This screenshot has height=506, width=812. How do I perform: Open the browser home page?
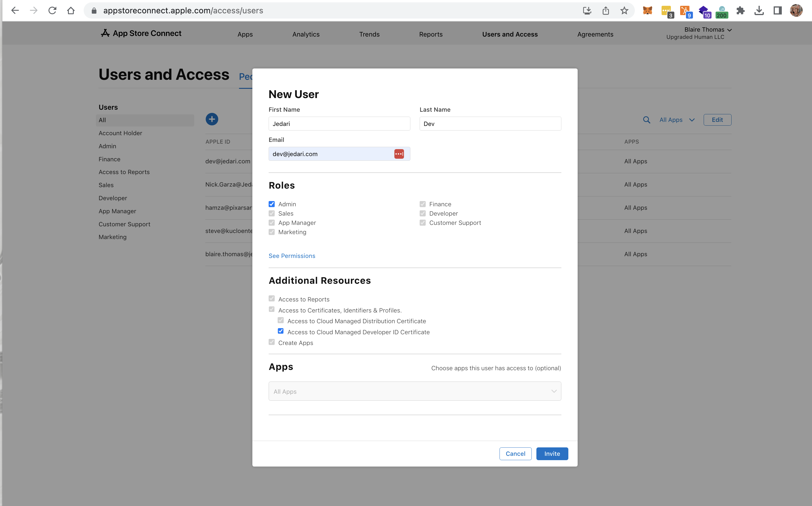[71, 10]
